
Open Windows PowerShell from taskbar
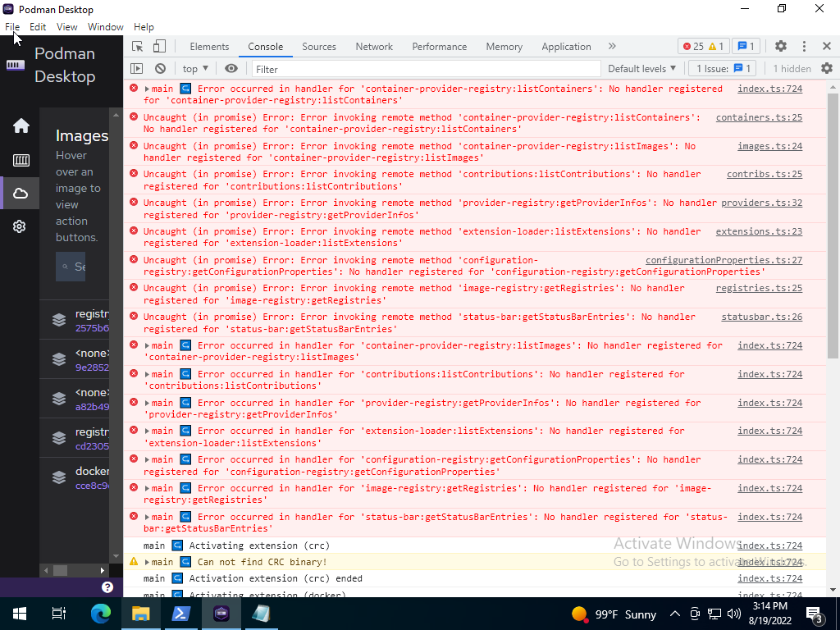(x=181, y=614)
